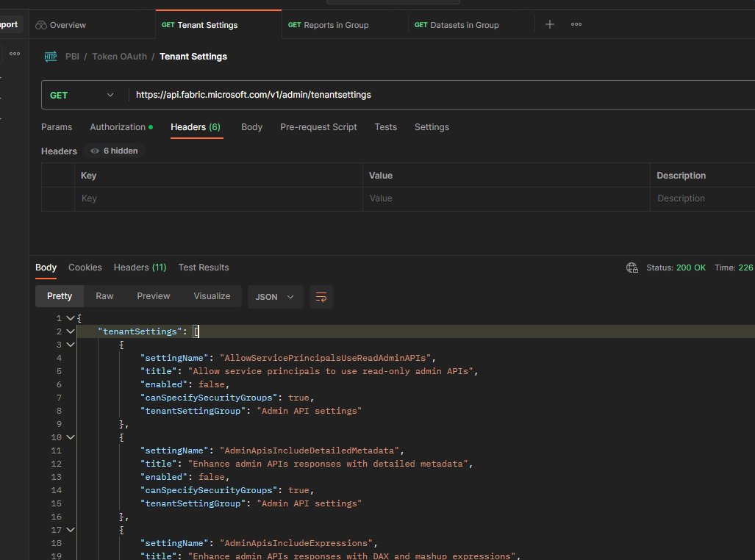Click "AllowServicePrincipalsUseReadAdminAPIs" value

[x=325, y=358]
